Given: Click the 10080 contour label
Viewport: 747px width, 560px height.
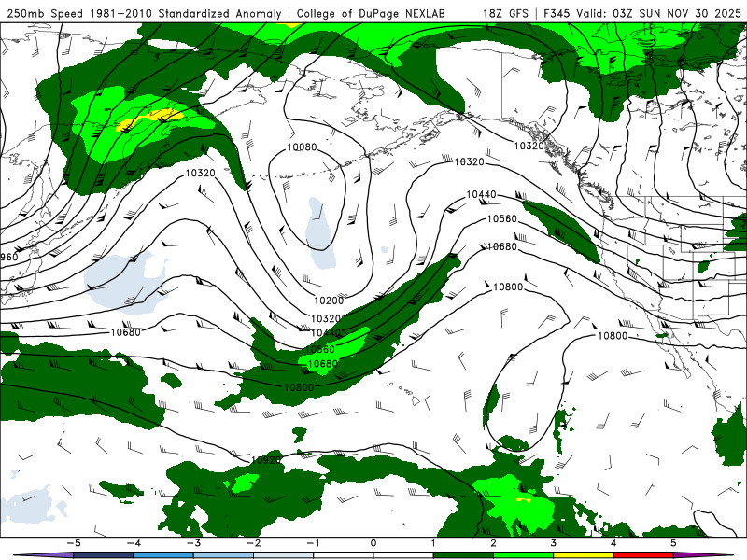Looking at the screenshot, I should click(x=302, y=147).
